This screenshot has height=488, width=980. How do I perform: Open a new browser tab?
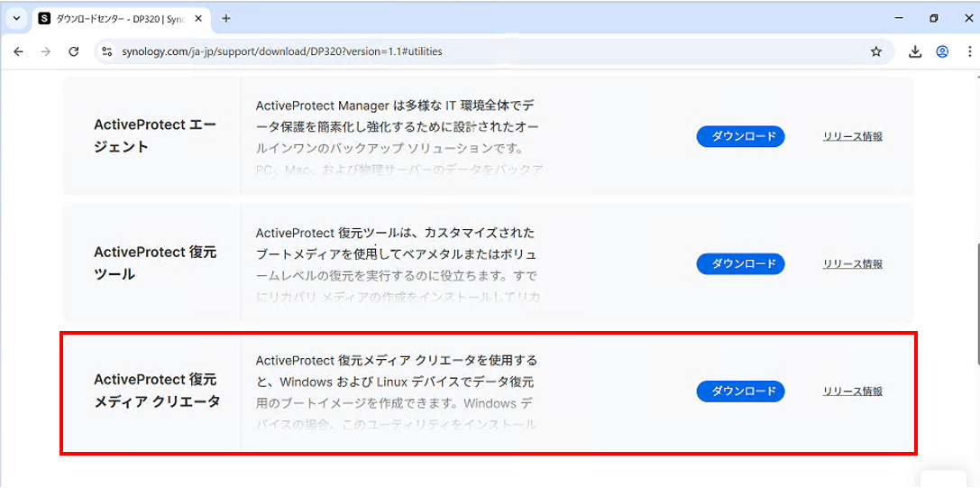click(x=226, y=18)
